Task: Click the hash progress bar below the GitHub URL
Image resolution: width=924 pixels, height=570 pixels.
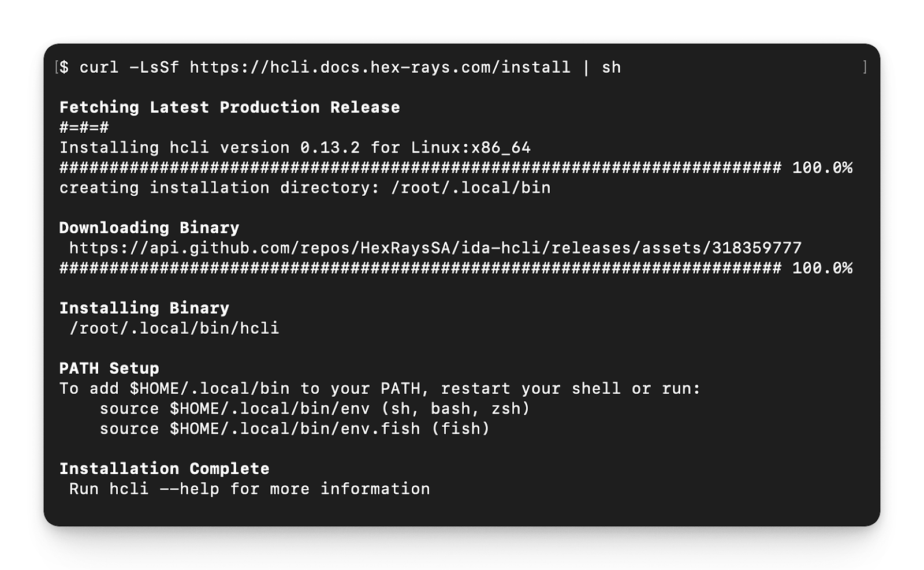Action: (420, 269)
